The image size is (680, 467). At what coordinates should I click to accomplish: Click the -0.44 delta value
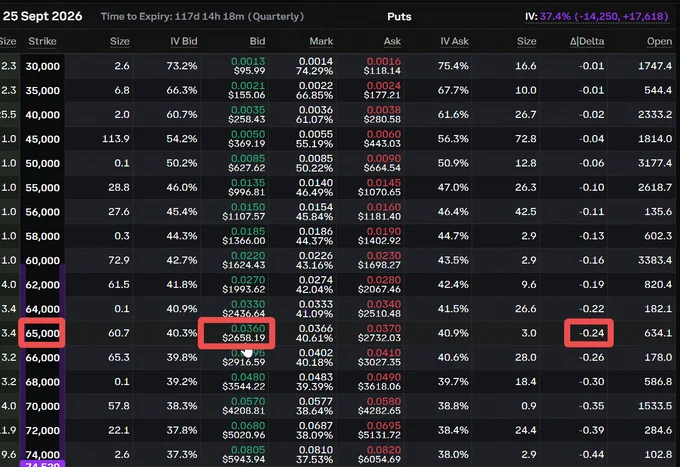(592, 454)
